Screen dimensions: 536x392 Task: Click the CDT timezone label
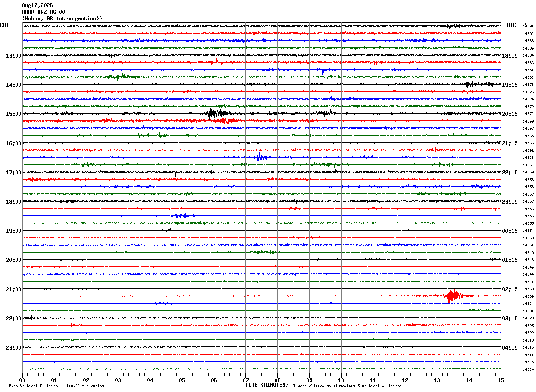(4, 25)
